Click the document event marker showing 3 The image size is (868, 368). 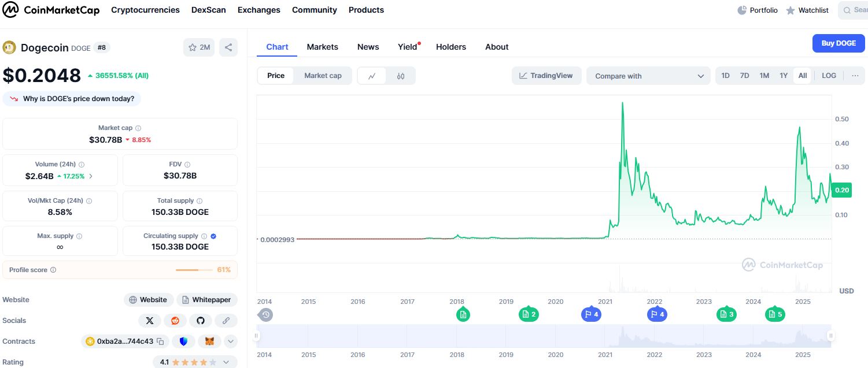pyautogui.click(x=726, y=315)
